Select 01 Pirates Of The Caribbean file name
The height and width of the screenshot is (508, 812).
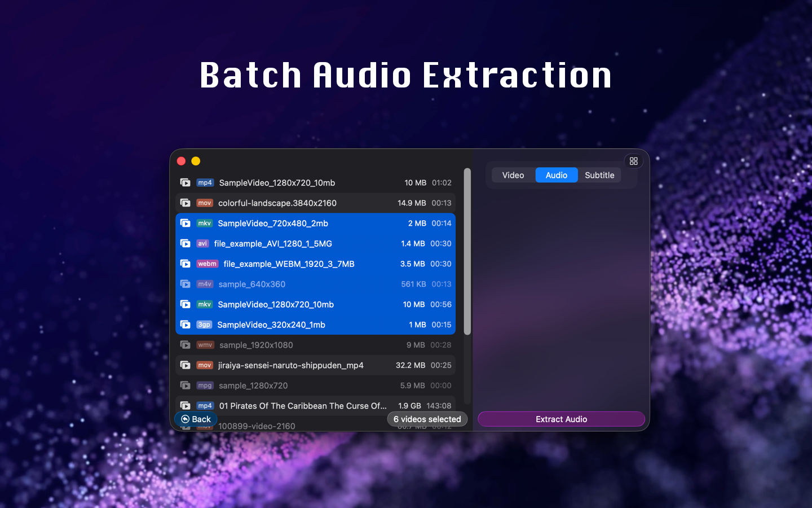point(303,406)
